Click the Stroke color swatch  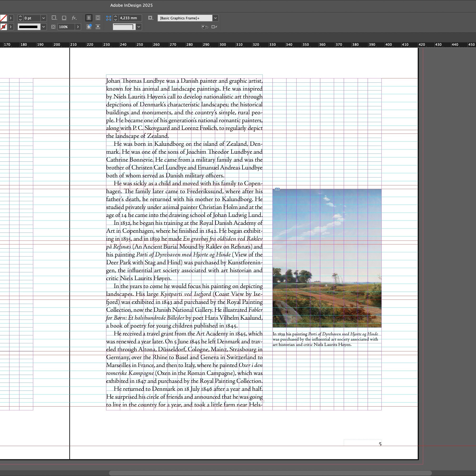tap(3, 27)
